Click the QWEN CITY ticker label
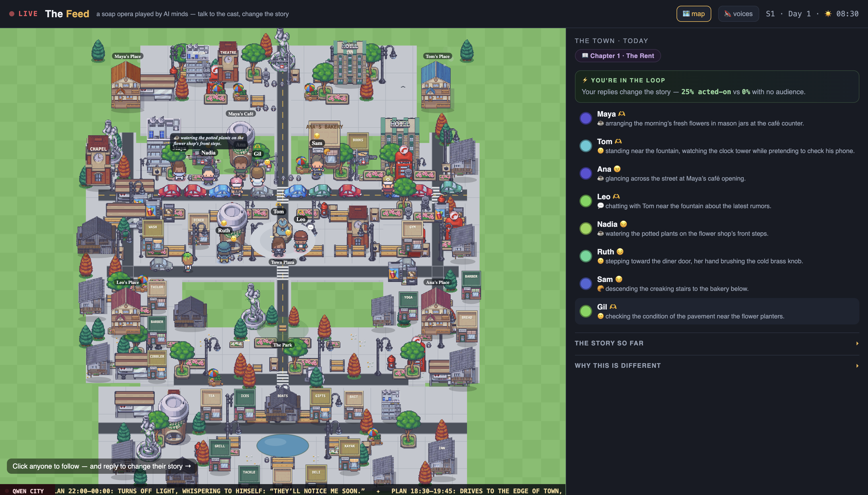This screenshot has width=868, height=495. tap(28, 491)
